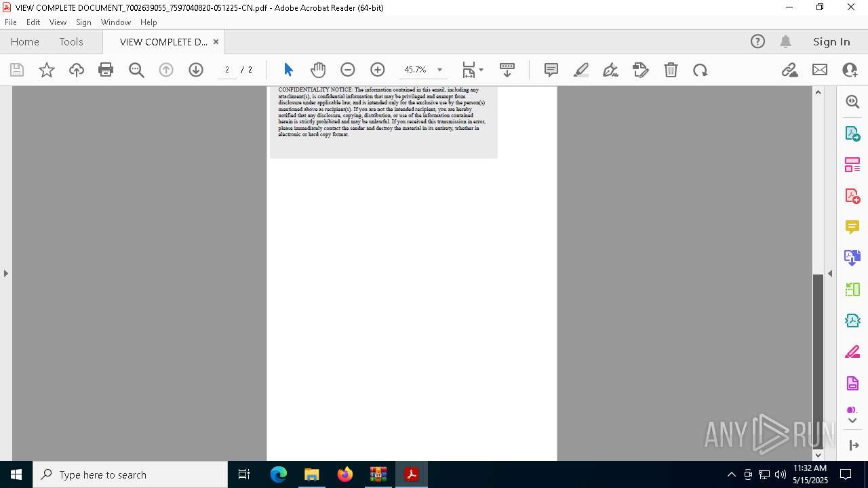The width and height of the screenshot is (868, 488).
Task: Rotate the page clockwise
Action: coord(701,70)
